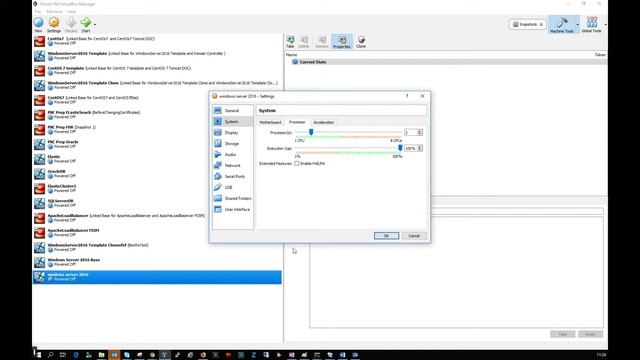Click the Processor(s) slider handle

(311, 132)
